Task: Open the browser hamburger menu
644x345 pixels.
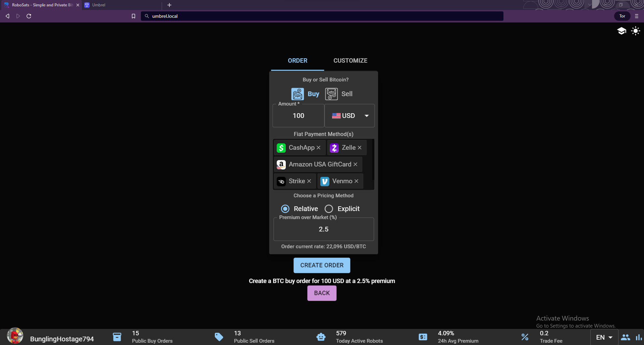Action: [637, 16]
